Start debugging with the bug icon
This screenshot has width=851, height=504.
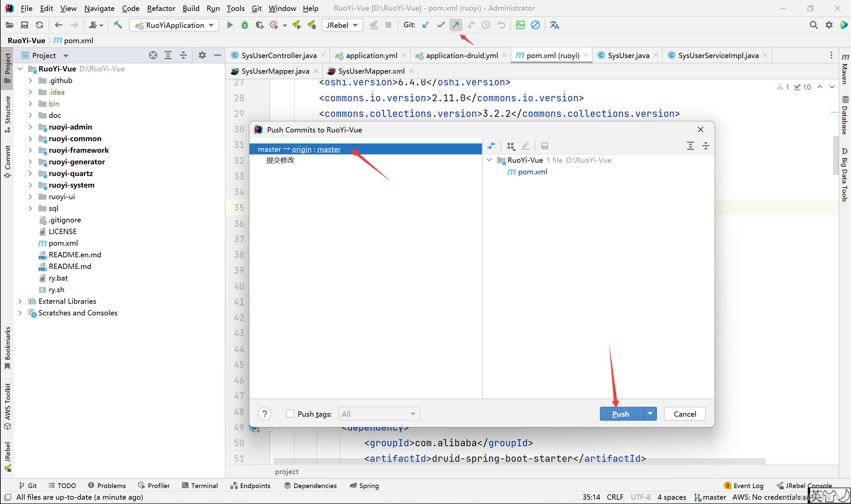[244, 25]
